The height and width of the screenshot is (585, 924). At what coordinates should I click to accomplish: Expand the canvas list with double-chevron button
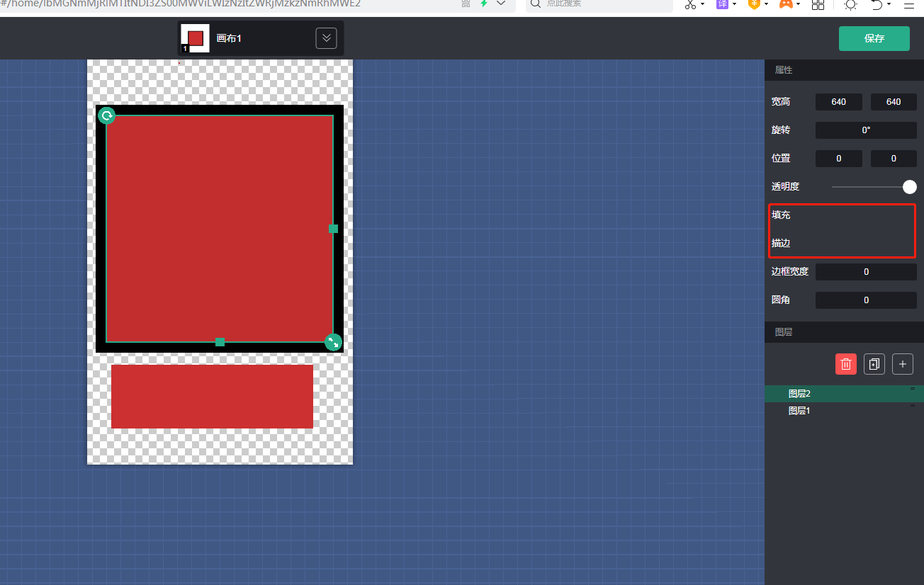tap(326, 38)
